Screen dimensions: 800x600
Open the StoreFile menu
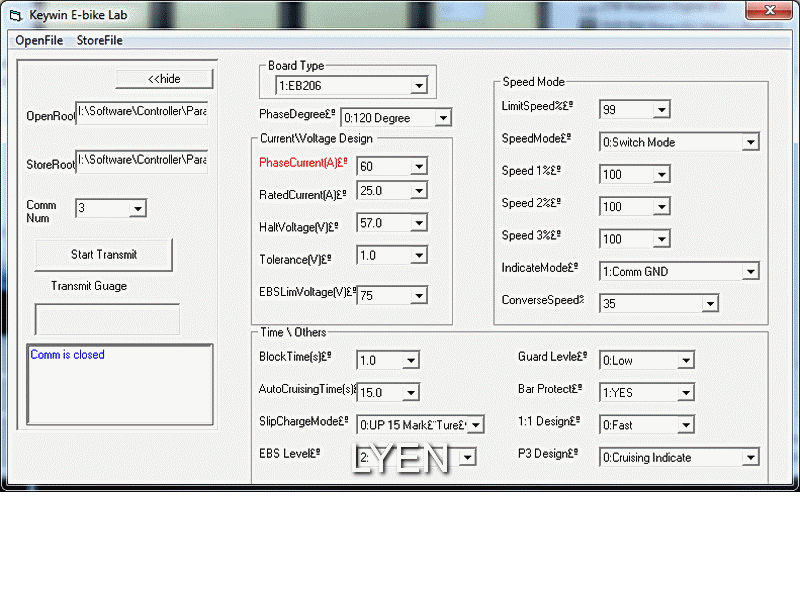tap(99, 40)
